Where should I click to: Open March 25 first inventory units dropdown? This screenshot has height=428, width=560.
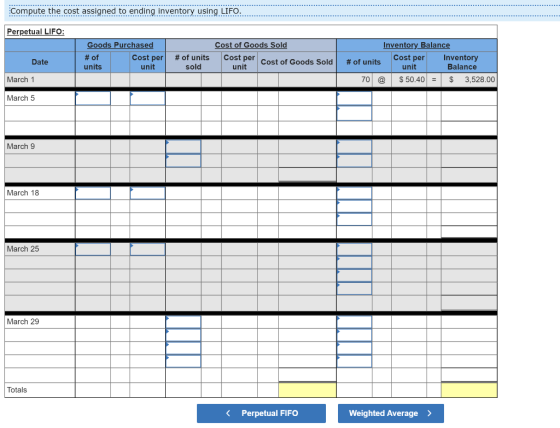coord(354,249)
